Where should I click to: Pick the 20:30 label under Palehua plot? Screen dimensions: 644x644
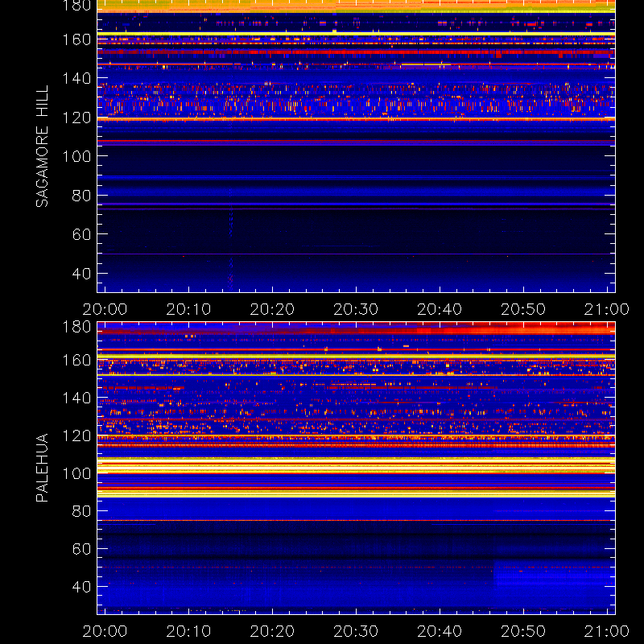click(356, 631)
